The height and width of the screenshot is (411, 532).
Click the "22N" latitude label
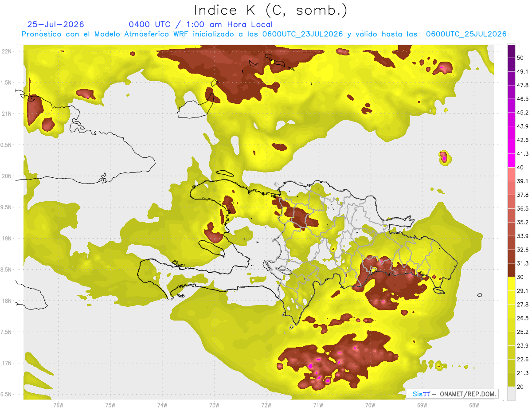(7, 51)
